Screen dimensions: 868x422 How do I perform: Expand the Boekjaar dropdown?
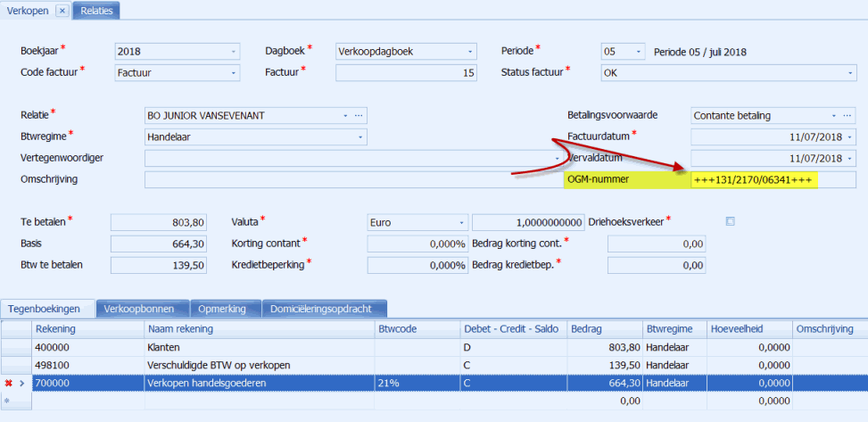(234, 51)
